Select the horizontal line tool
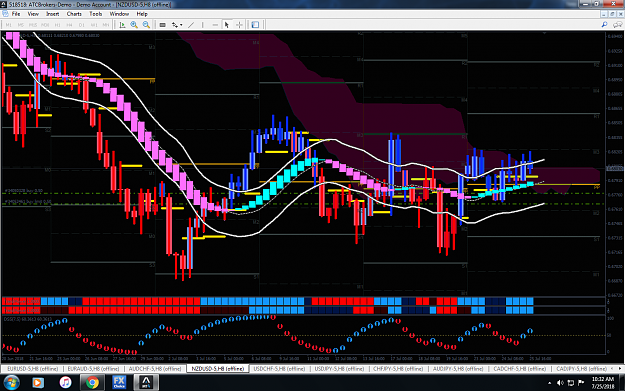Screen dimensions: 625x391 pyautogui.click(x=215, y=25)
